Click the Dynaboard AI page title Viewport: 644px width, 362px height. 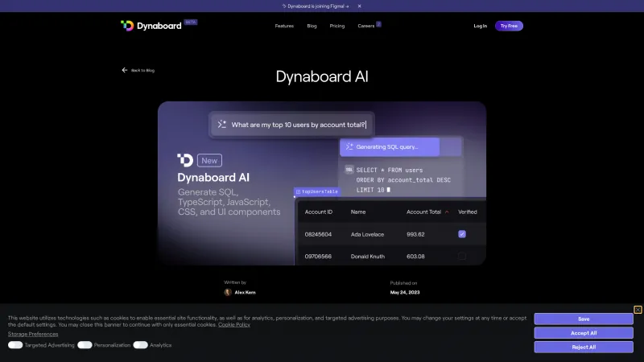click(x=322, y=76)
